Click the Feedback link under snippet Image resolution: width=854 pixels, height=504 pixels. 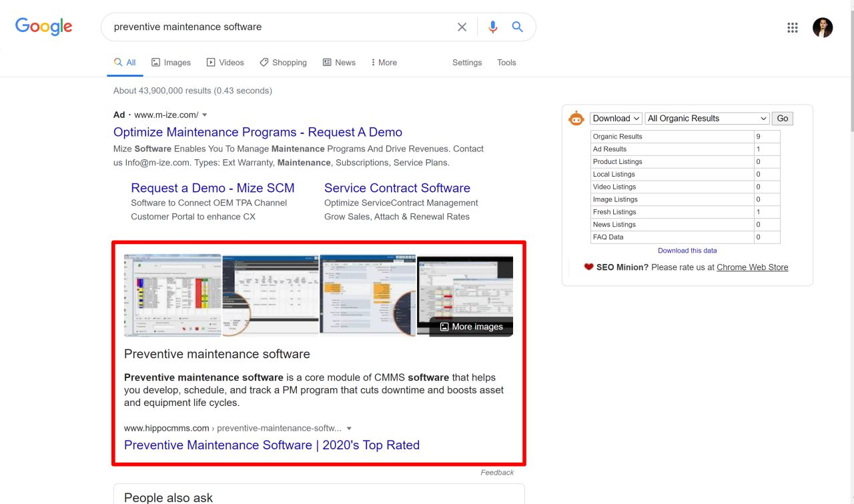pyautogui.click(x=497, y=473)
